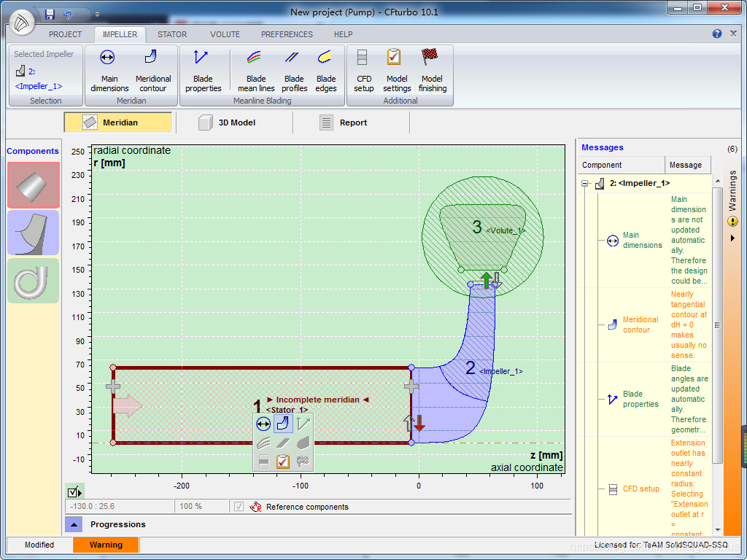Screen dimensions: 747x560
Task: Click the Volute_1 label in the diagram
Action: tap(506, 230)
